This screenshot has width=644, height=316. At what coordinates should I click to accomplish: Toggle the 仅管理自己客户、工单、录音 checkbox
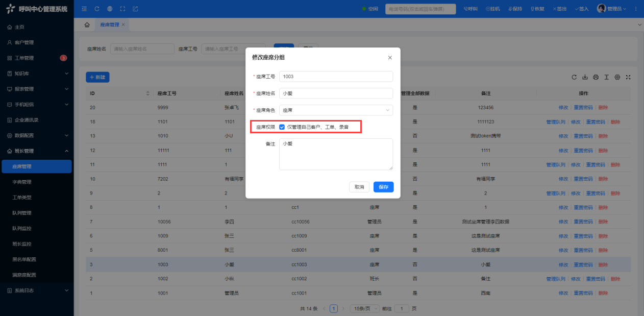(x=282, y=127)
